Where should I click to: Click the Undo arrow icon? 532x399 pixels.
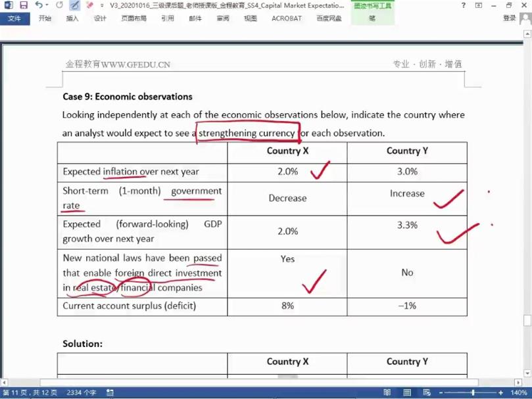click(x=39, y=5)
